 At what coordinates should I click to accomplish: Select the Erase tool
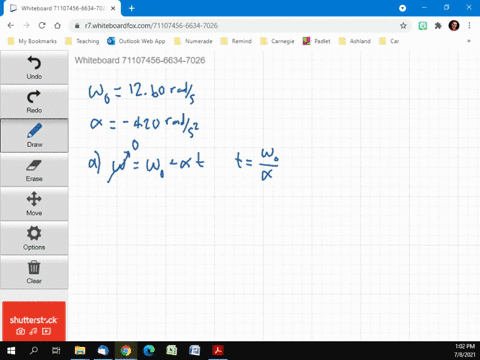[x=34, y=170]
